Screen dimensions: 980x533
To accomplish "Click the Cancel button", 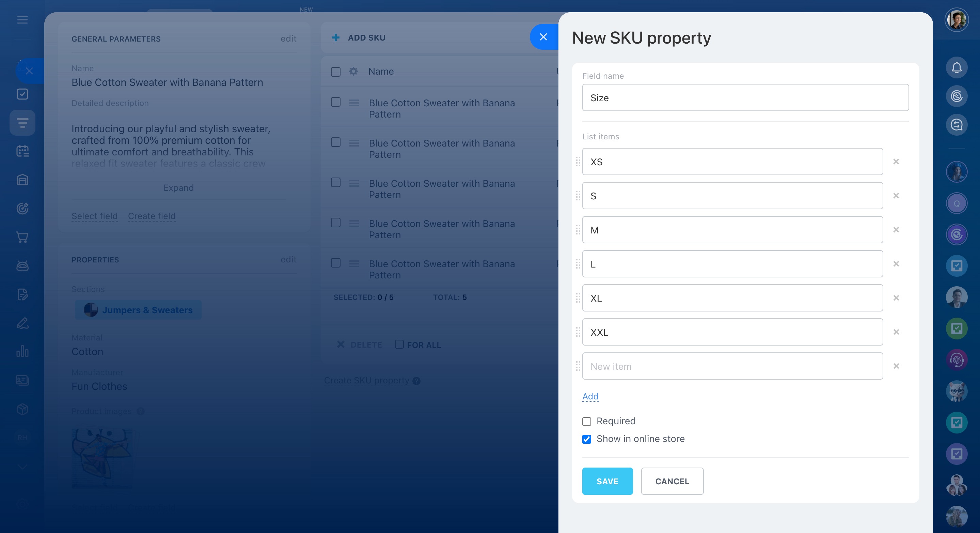I will [672, 481].
